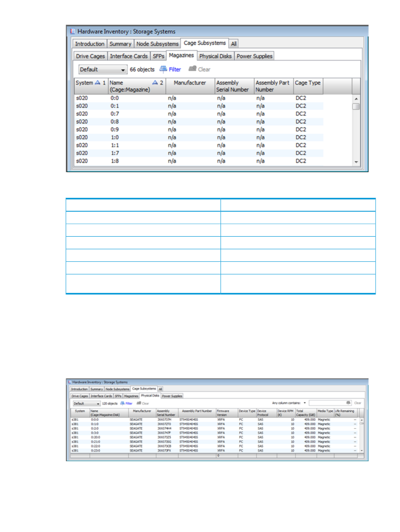The width and height of the screenshot is (400, 532).
Task: Click Filter funnel icon in the 66-objects window
Action: coord(163,69)
